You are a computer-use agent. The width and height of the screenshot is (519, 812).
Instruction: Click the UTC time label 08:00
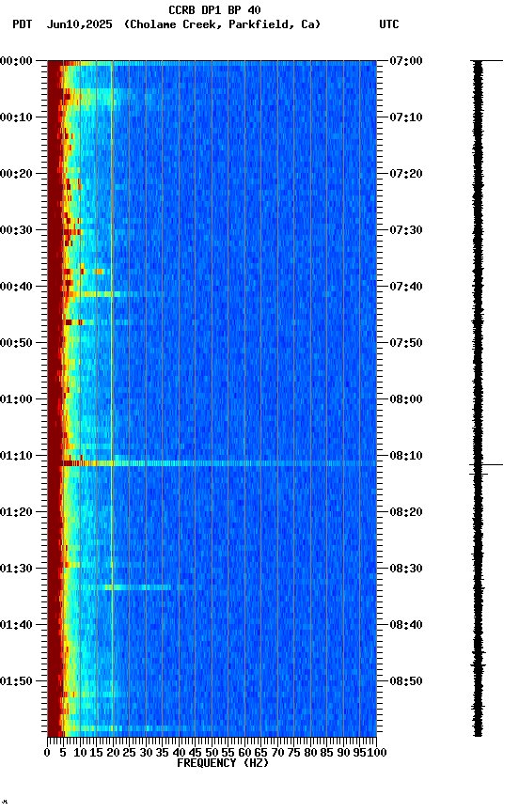click(x=406, y=399)
